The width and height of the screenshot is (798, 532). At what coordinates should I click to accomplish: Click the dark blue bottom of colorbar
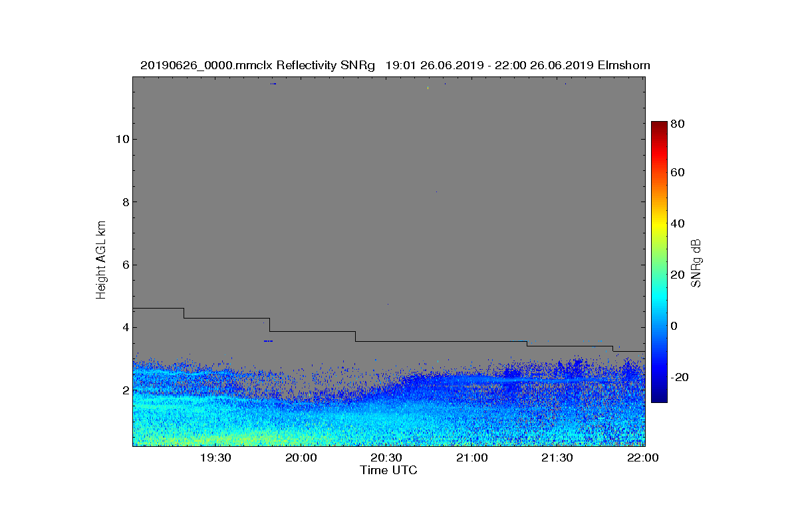tap(658, 398)
